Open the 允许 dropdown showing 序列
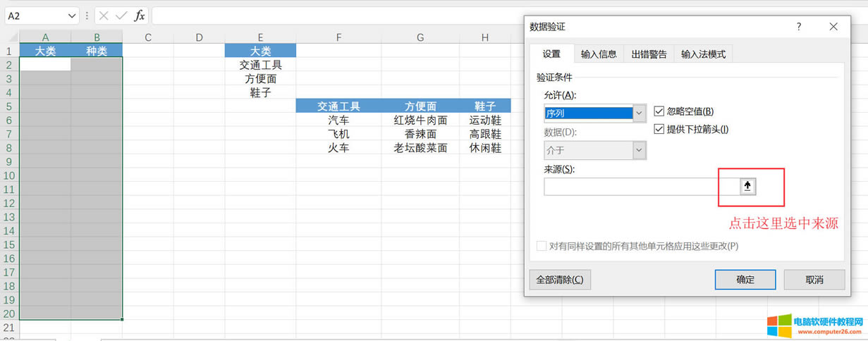 pyautogui.click(x=639, y=113)
